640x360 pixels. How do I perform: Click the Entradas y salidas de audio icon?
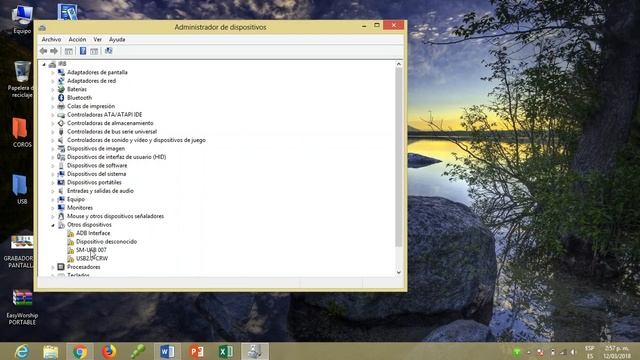click(61, 191)
